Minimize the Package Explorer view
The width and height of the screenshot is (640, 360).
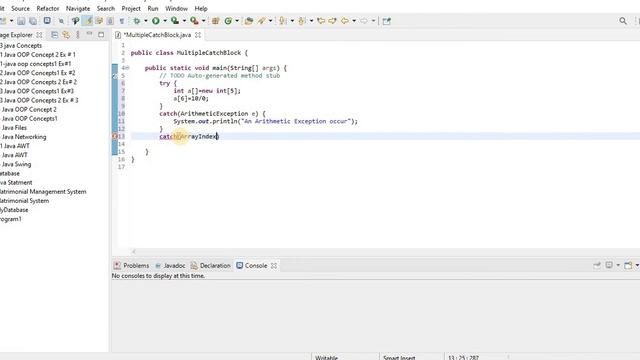pos(89,34)
